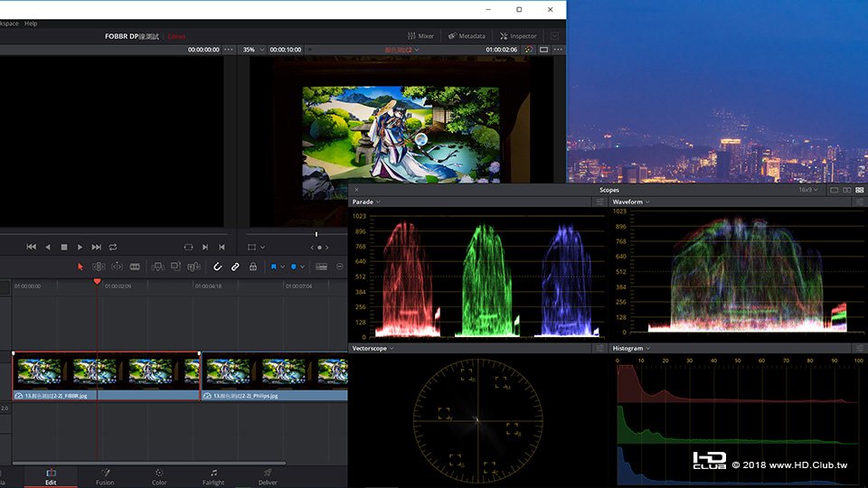Toggle timeline snapping magnet icon
Image resolution: width=868 pixels, height=488 pixels.
coord(217,267)
